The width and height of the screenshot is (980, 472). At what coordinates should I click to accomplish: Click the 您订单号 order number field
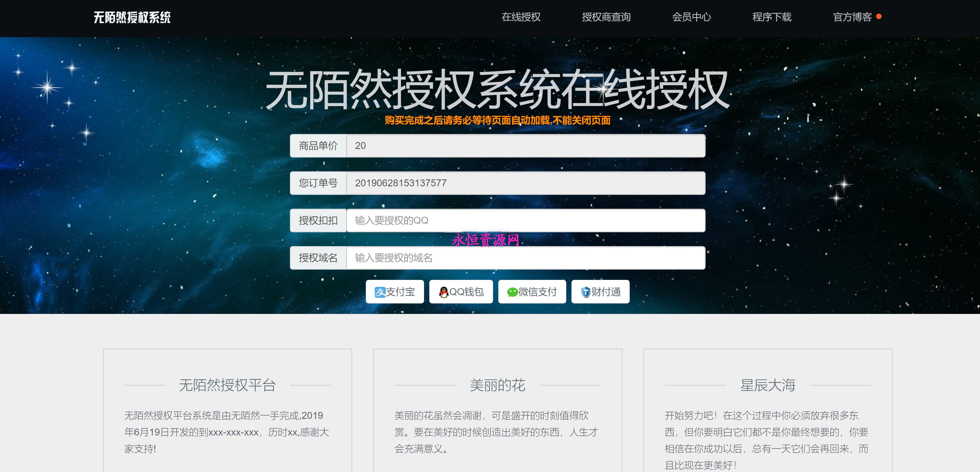[525, 183]
